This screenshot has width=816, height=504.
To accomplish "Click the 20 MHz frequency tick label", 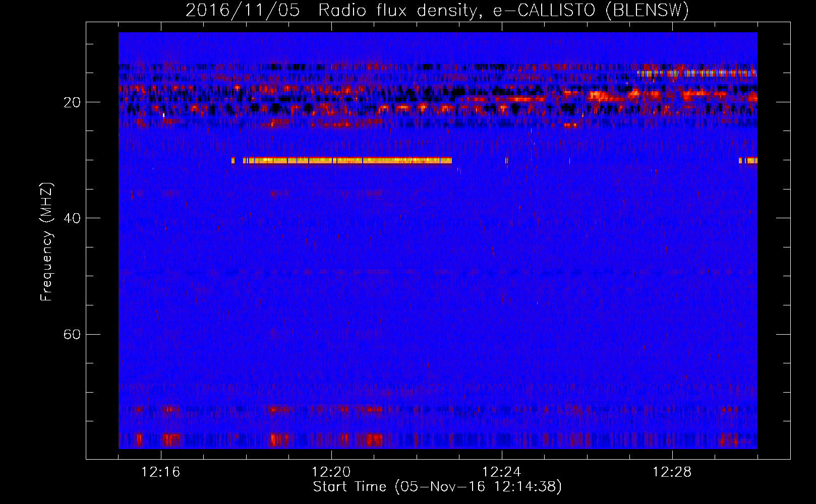I will 72,102.
